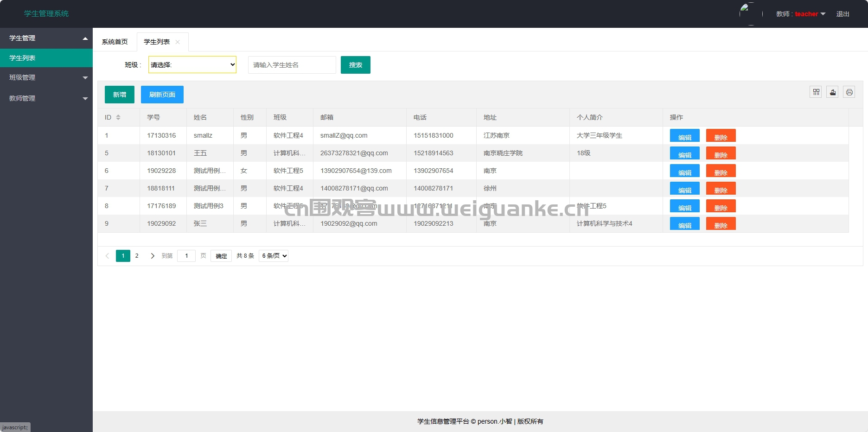Click 退出 to log out
Screen dimensions: 868x432
(843, 14)
